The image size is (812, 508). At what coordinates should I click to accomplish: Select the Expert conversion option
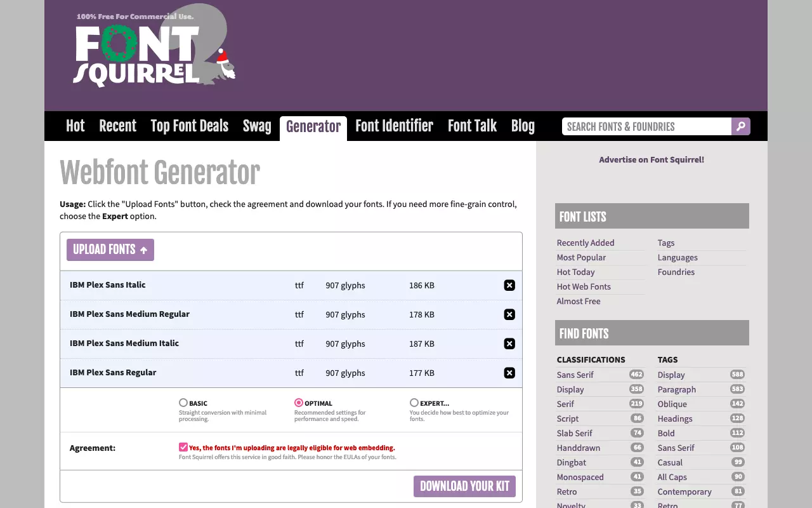(x=414, y=403)
